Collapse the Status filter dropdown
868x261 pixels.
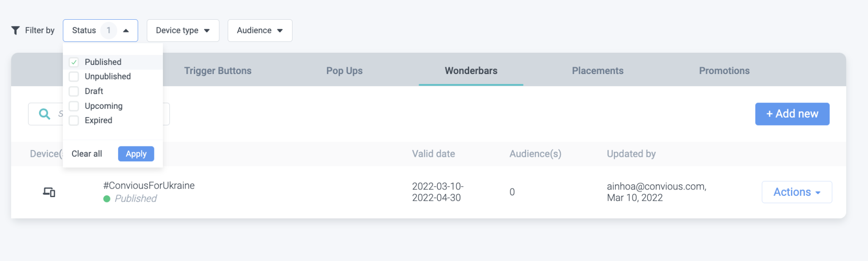(126, 31)
